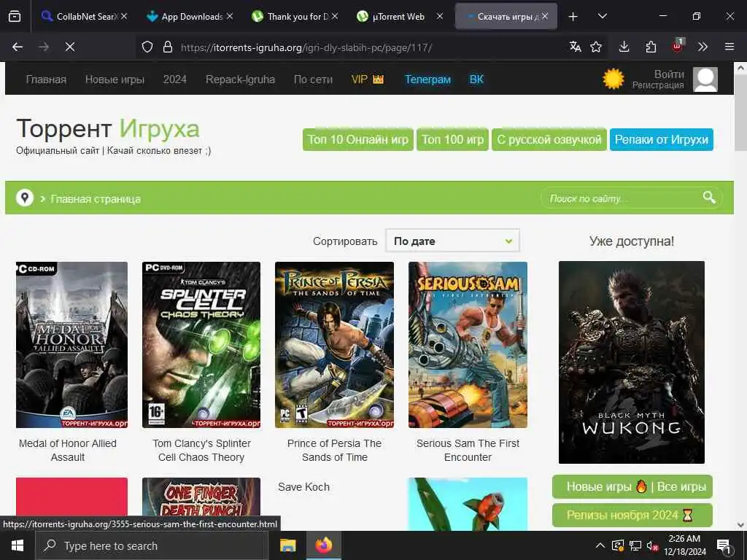Image resolution: width=747 pixels, height=560 pixels.
Task: Click Регистрация link
Action: click(x=658, y=85)
